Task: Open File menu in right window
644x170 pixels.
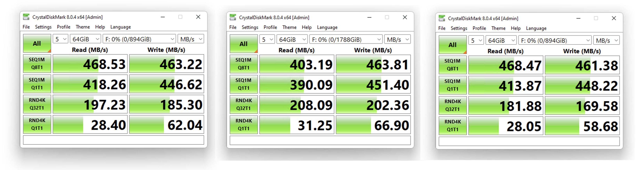Action: (442, 28)
